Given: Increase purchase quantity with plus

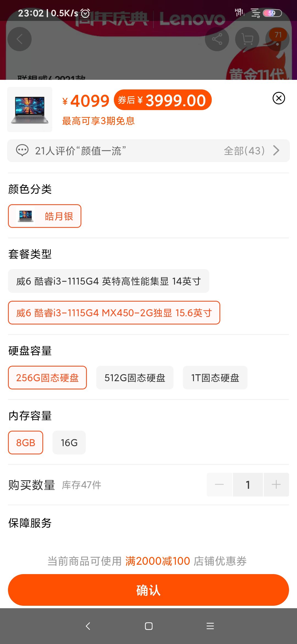Looking at the screenshot, I should pos(276,484).
